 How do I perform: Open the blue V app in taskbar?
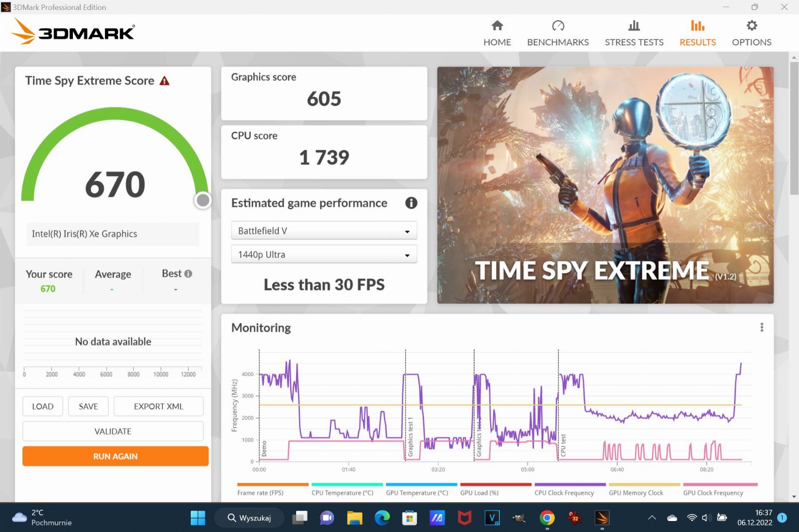coord(492,518)
